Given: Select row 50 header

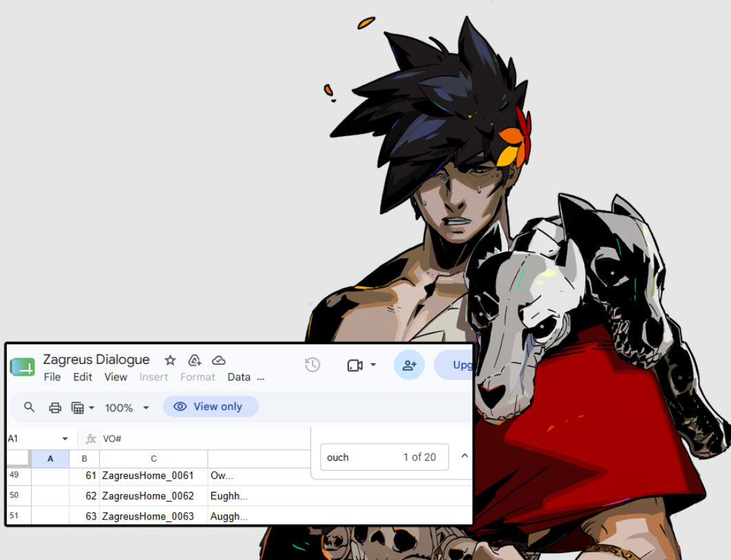Looking at the screenshot, I should click(x=19, y=495).
